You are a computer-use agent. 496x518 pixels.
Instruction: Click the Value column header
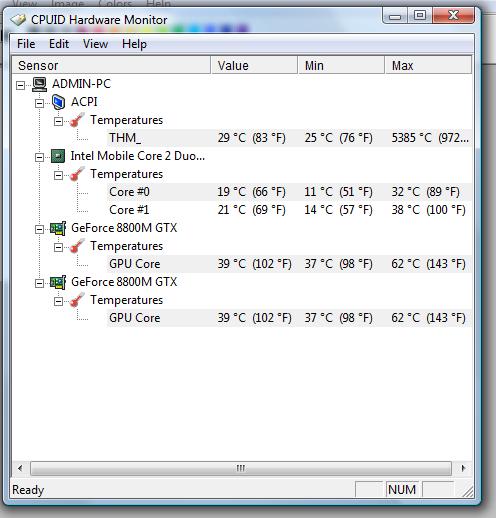click(254, 65)
